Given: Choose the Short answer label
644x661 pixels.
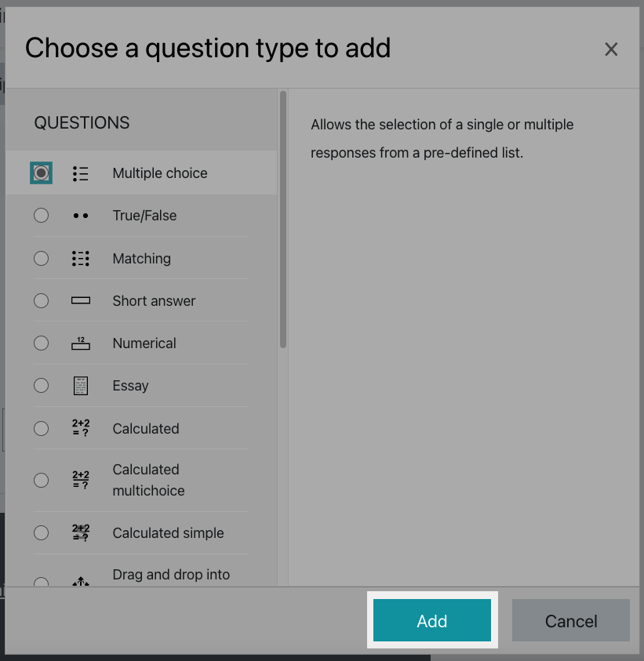Looking at the screenshot, I should (154, 301).
